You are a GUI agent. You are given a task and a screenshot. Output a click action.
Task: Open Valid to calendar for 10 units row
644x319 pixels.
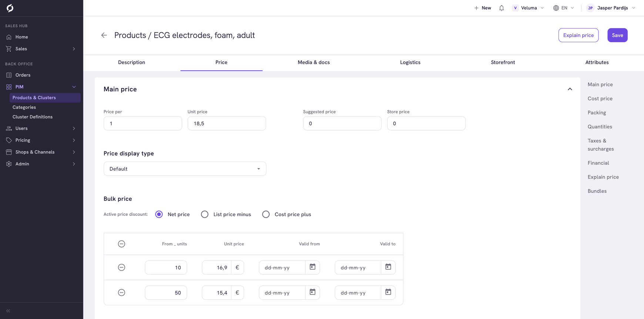point(388,267)
